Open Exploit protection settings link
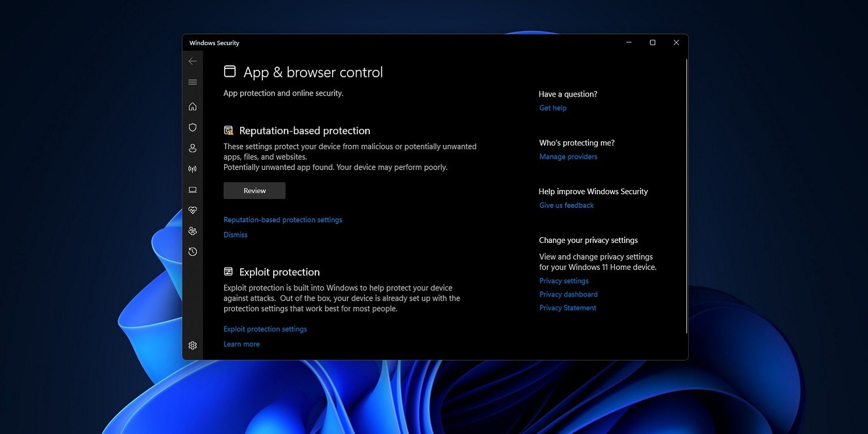 (265, 329)
